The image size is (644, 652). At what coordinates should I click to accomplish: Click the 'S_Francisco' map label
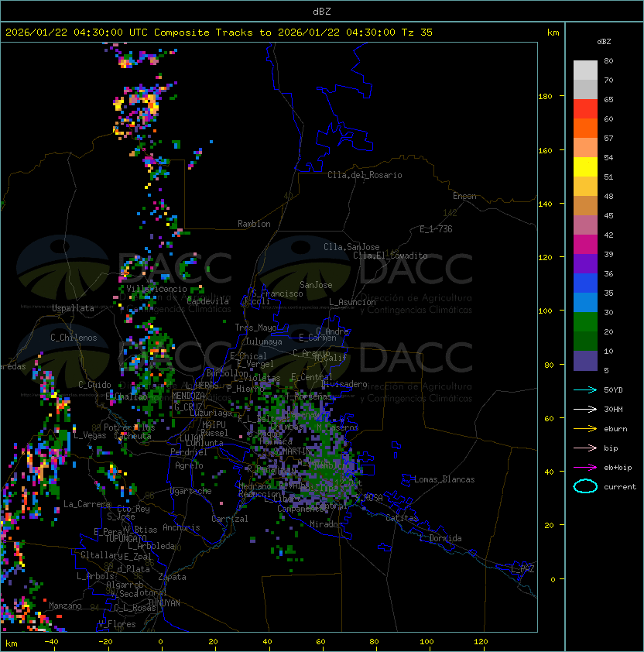(x=277, y=293)
